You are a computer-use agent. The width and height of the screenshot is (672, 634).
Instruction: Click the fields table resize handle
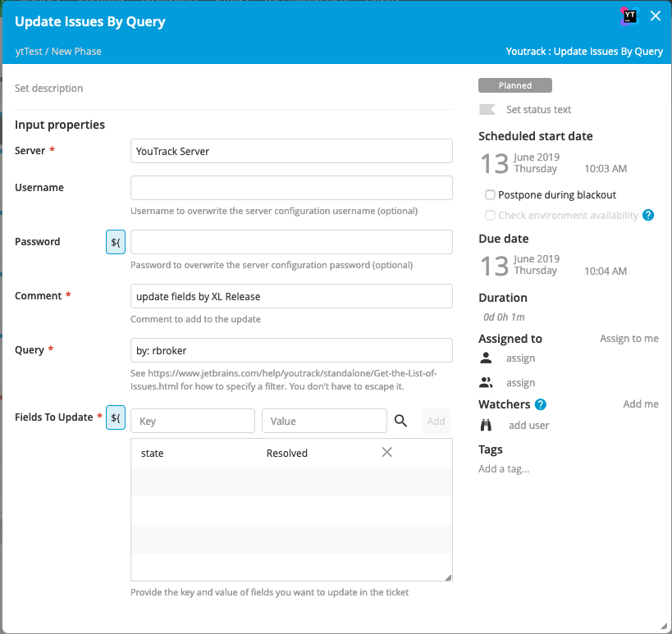pyautogui.click(x=448, y=578)
